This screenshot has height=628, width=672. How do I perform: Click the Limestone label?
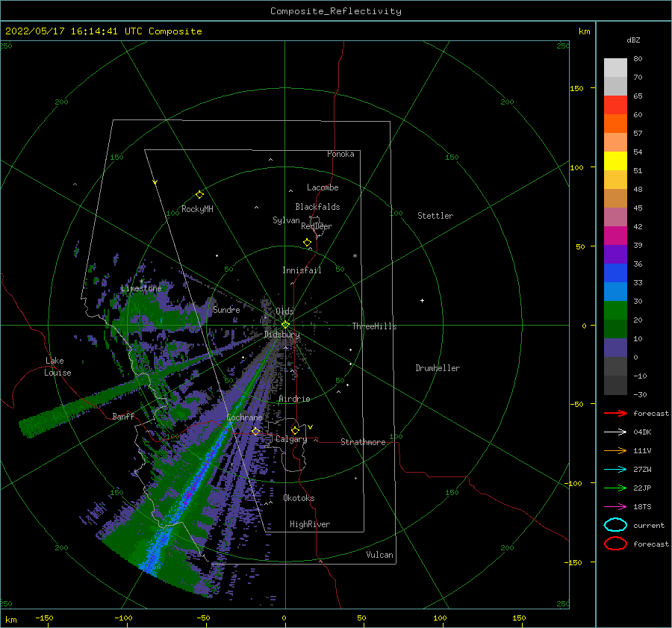(x=141, y=288)
